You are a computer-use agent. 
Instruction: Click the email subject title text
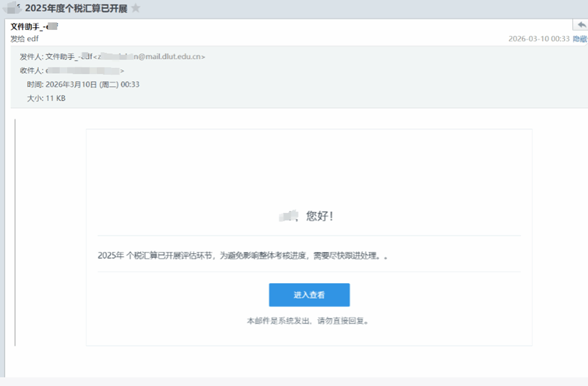pos(76,8)
